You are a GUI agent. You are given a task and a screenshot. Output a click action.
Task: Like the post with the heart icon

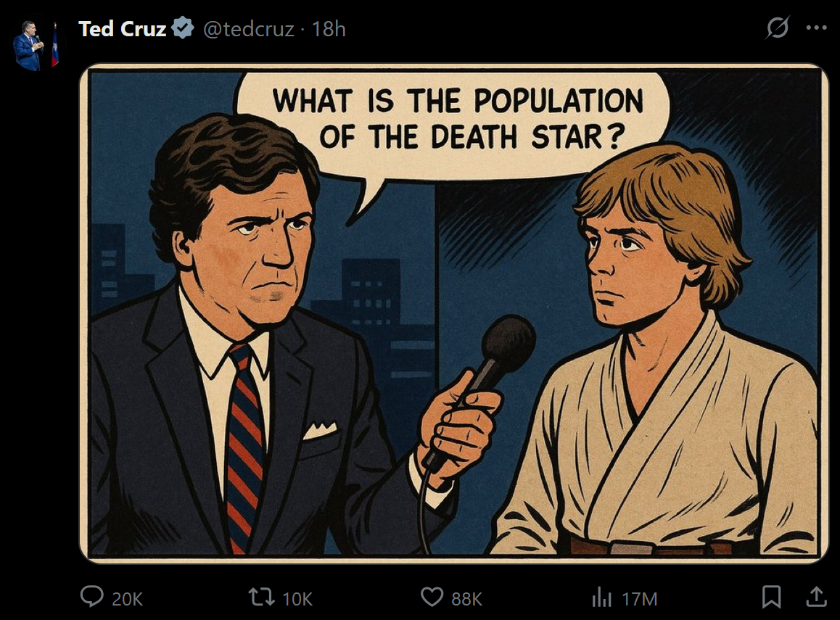tap(432, 597)
